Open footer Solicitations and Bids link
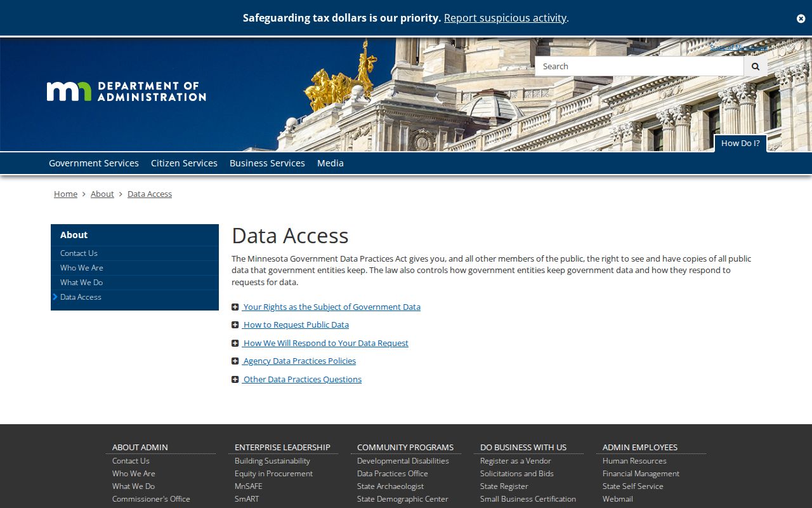This screenshot has height=508, width=812. (516, 474)
